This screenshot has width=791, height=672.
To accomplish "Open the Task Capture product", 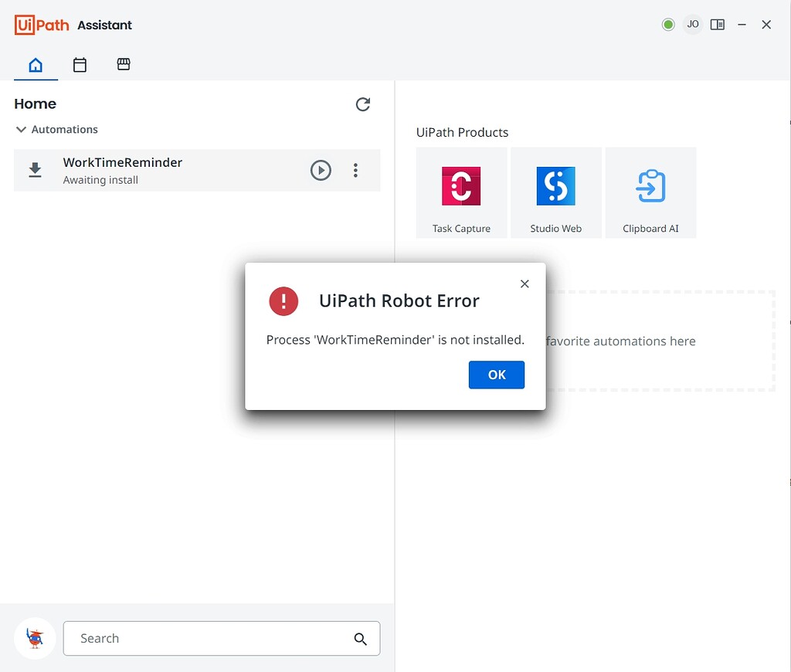I will click(461, 192).
